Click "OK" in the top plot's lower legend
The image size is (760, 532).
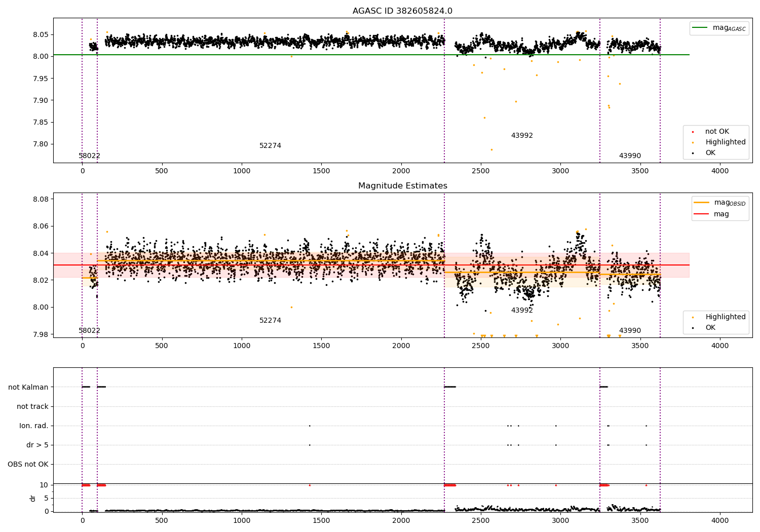[x=710, y=153]
